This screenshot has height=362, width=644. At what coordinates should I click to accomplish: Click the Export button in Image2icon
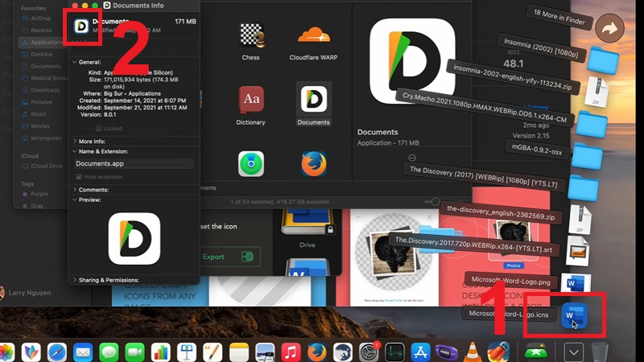(x=229, y=257)
